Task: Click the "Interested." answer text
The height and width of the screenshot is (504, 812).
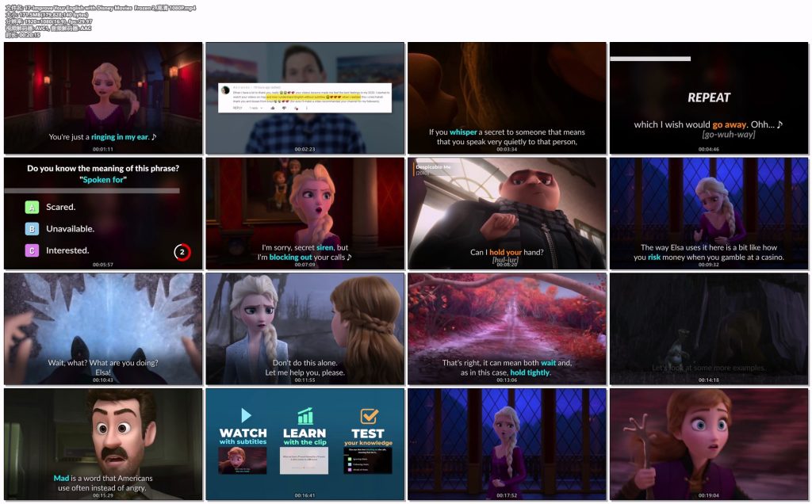Action: (x=67, y=250)
